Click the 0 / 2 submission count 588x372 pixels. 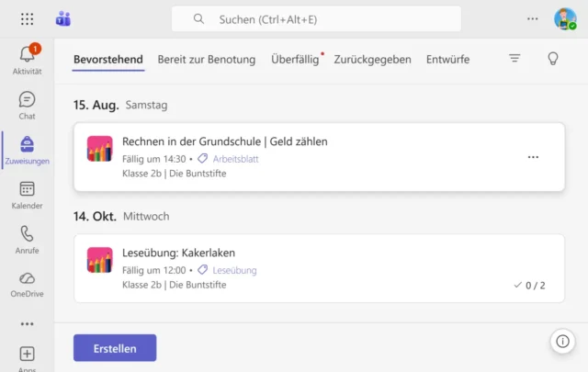529,286
